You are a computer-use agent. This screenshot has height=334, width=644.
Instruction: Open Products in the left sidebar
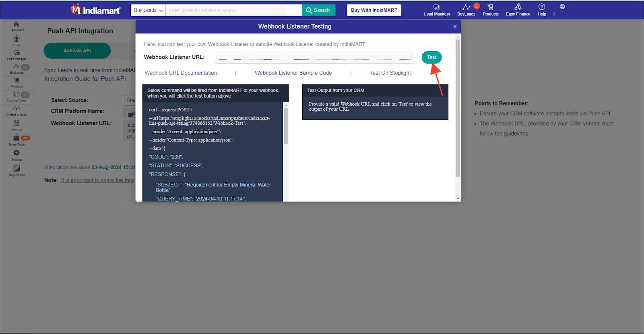click(x=17, y=82)
